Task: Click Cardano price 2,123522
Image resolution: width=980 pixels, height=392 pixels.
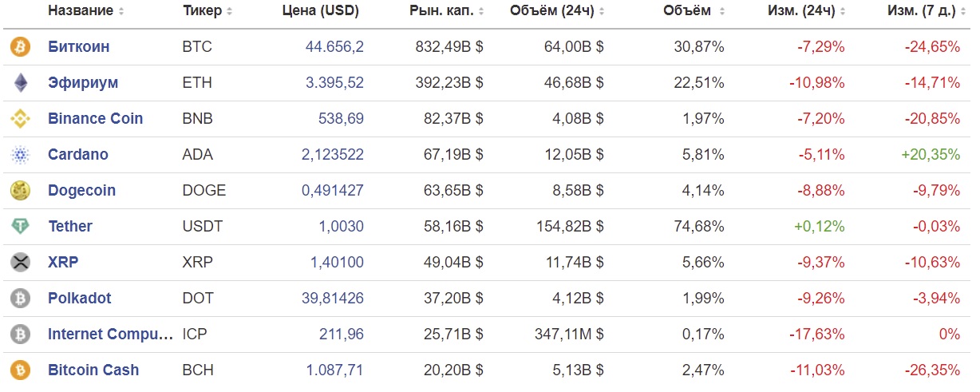Action: [333, 155]
